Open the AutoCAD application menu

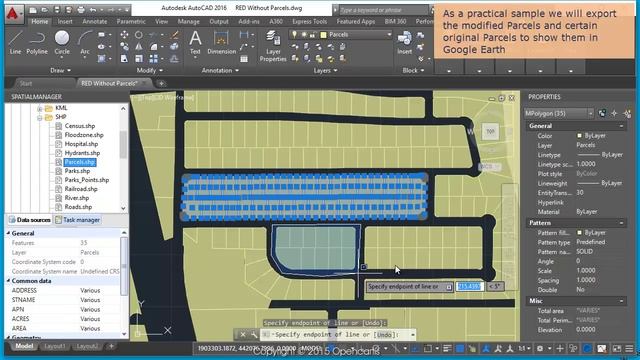pos(13,13)
